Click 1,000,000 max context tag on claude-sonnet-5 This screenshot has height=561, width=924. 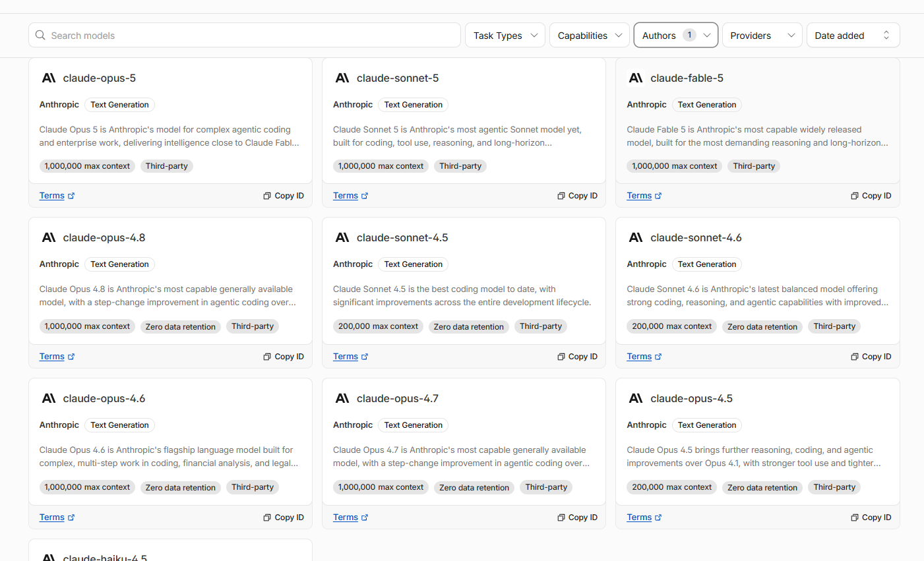[x=381, y=166]
